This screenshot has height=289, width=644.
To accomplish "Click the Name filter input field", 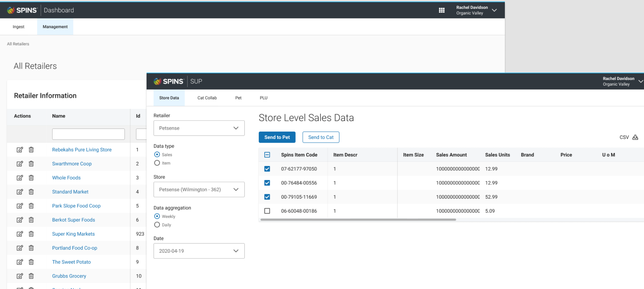I will [x=88, y=134].
